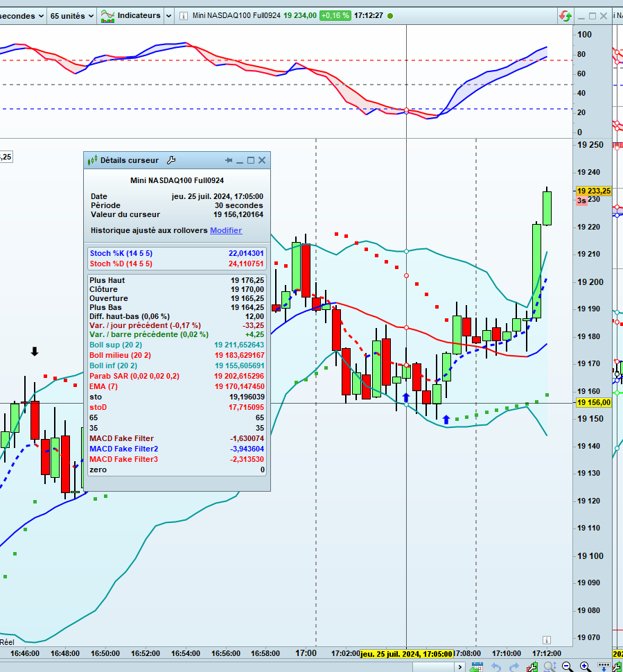Image resolution: width=623 pixels, height=672 pixels.
Task: Click the Boll milieu (20 2) label
Action: (x=120, y=355)
